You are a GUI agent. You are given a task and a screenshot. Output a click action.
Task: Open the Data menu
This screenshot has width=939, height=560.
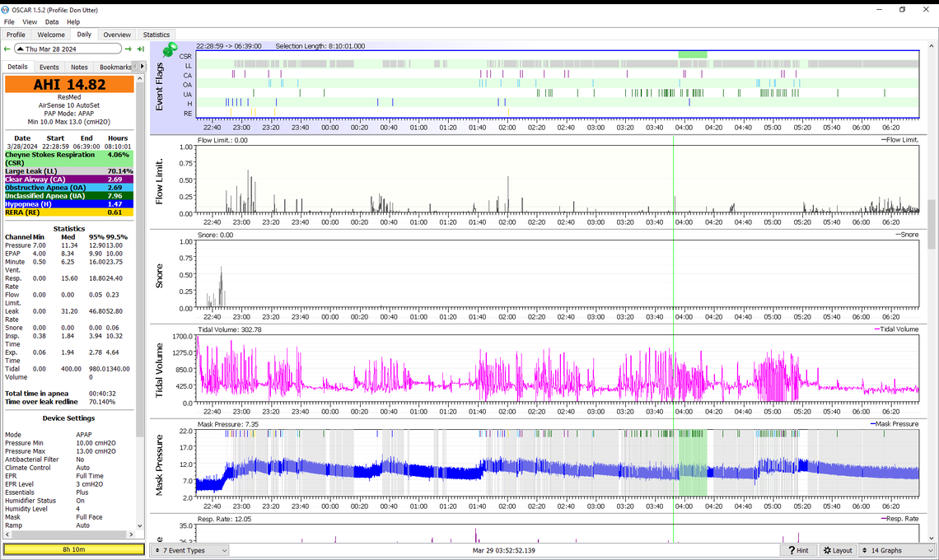52,22
